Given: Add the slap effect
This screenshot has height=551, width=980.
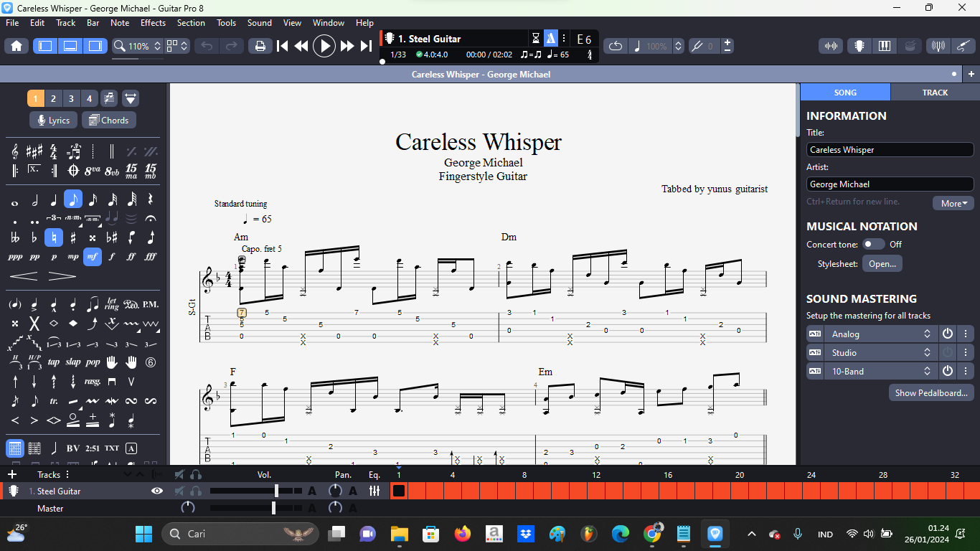Looking at the screenshot, I should click(73, 362).
